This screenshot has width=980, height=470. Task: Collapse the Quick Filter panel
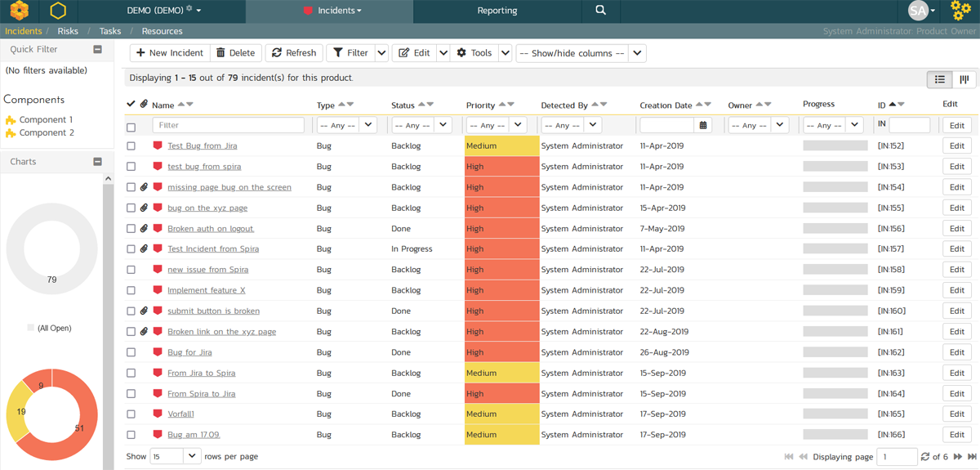click(x=98, y=50)
